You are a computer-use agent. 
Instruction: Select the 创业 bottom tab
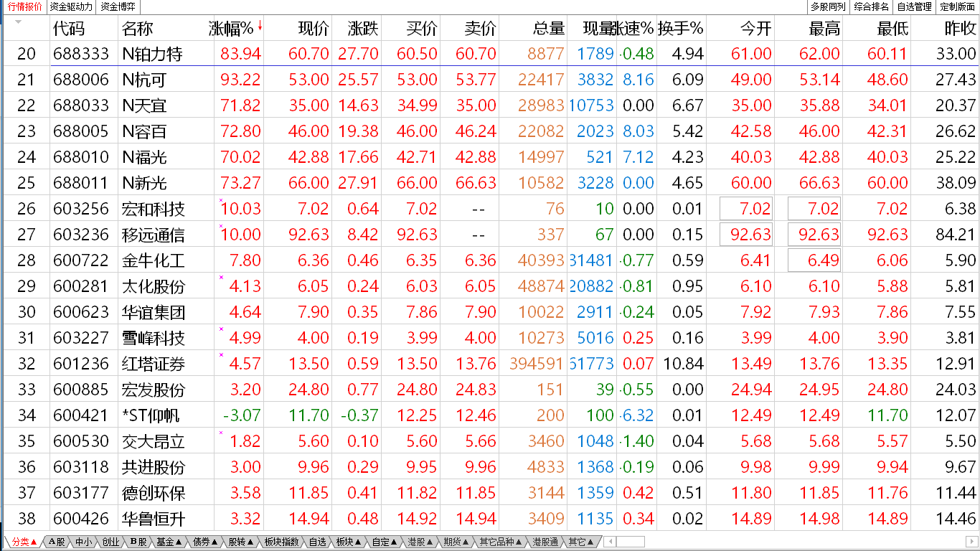click(110, 542)
